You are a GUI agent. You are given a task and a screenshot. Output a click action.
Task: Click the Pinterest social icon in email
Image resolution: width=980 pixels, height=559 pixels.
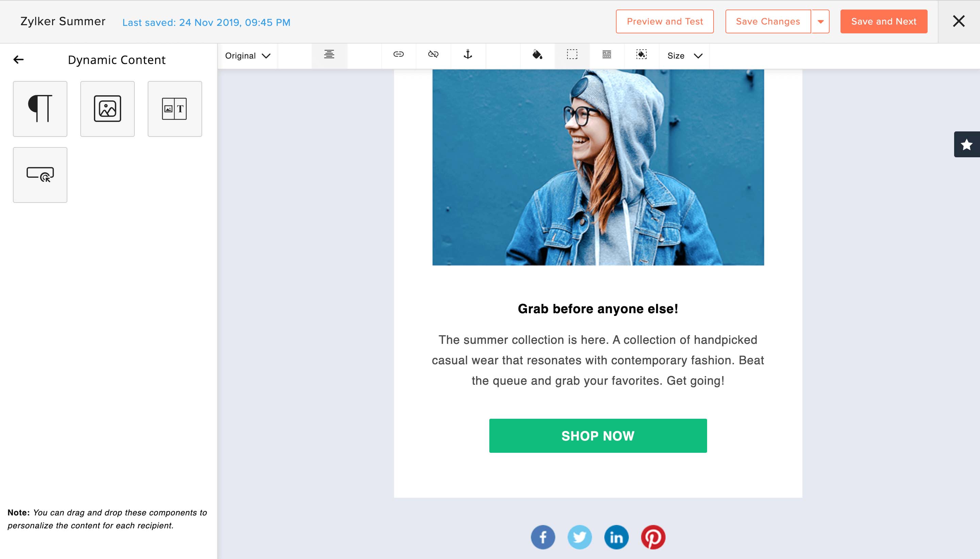pyautogui.click(x=652, y=537)
